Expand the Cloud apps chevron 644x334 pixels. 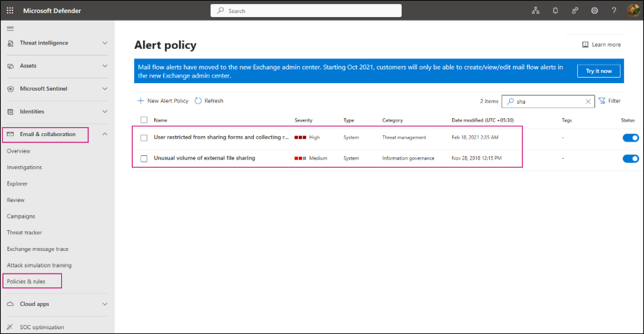point(105,304)
